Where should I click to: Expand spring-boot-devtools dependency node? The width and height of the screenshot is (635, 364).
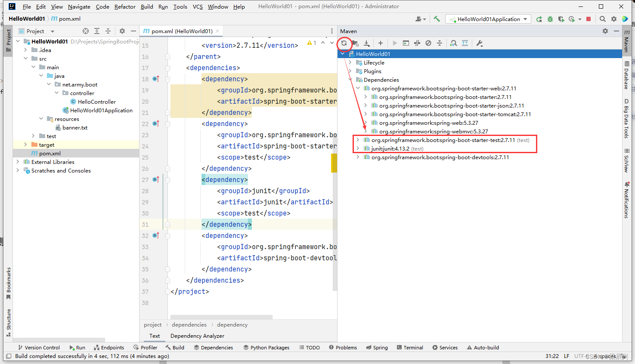(x=358, y=157)
